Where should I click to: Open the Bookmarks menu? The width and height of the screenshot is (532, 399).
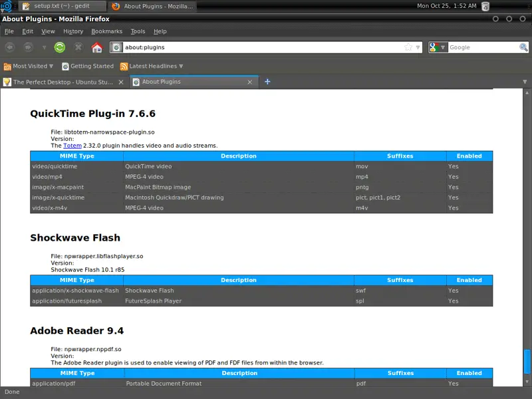pos(106,31)
